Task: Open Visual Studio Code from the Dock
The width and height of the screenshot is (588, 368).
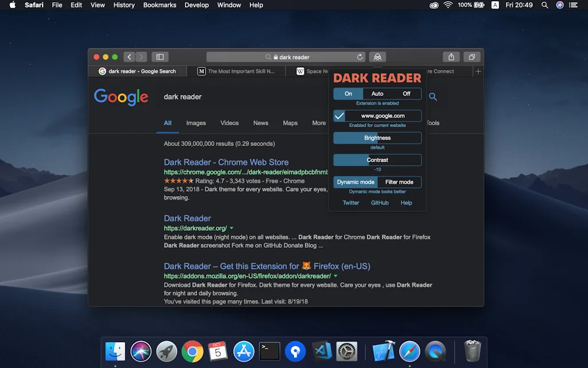Action: pyautogui.click(x=321, y=351)
